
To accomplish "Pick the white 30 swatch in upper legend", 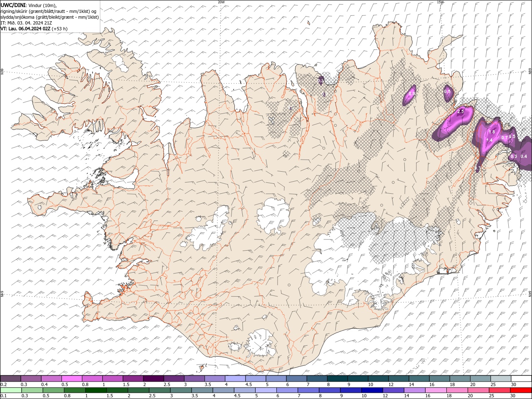I will (521, 379).
